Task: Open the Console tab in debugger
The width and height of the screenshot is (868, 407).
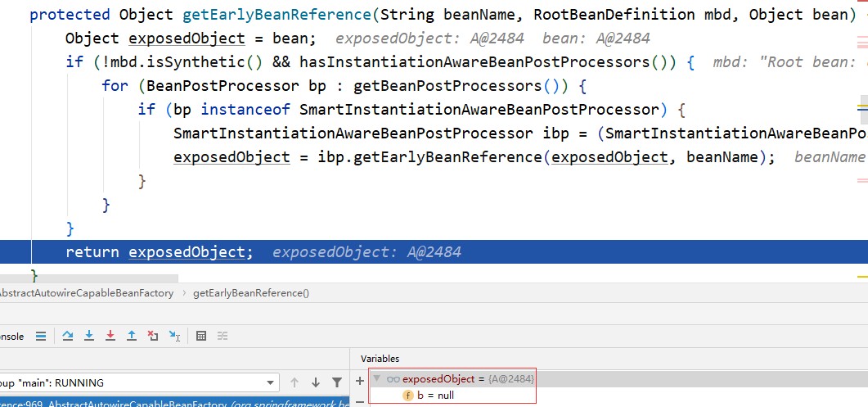Action: coord(11,337)
